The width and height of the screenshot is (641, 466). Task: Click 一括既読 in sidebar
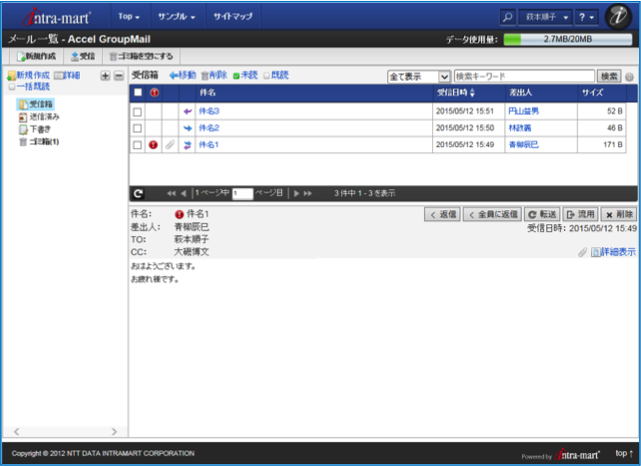29,86
